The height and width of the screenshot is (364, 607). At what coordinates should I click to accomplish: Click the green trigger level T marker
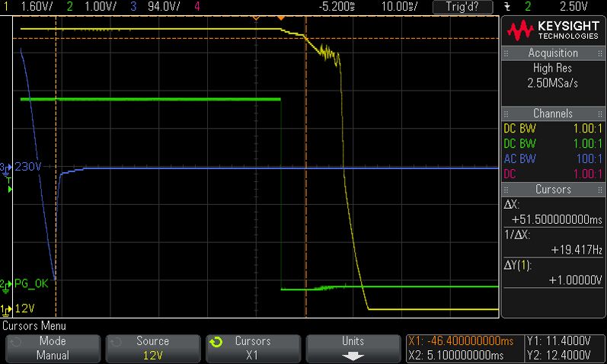coord(9,186)
